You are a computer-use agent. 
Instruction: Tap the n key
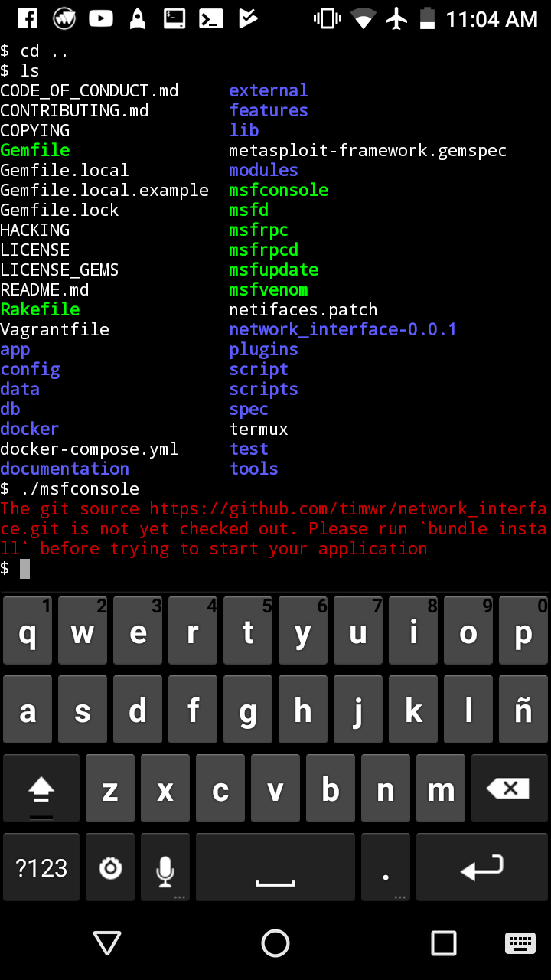(x=386, y=789)
